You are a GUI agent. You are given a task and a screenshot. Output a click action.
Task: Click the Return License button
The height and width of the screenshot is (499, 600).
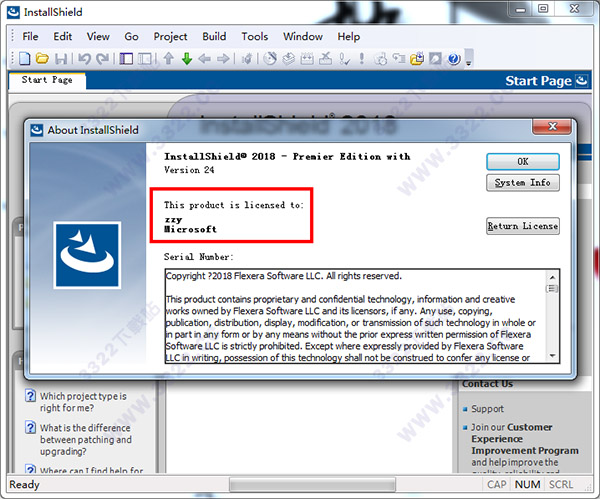point(523,226)
